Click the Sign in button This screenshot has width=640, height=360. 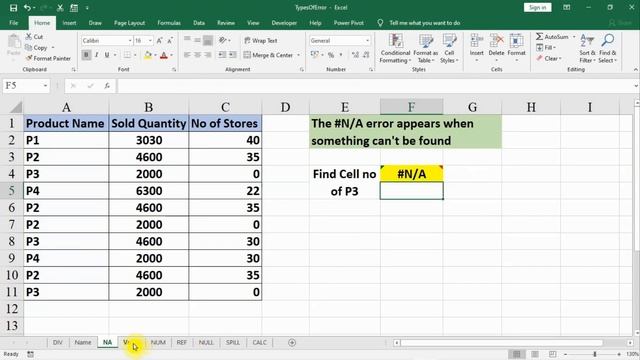pos(538,7)
